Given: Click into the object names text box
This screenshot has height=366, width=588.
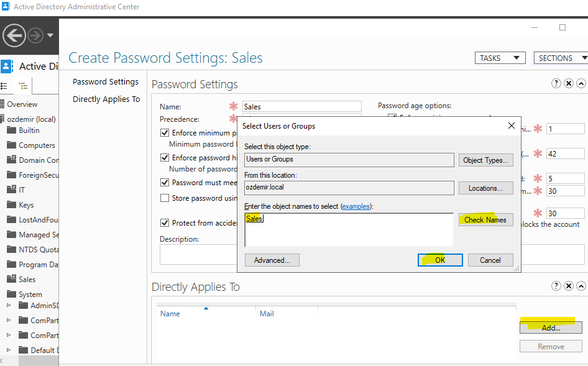Looking at the screenshot, I should point(349,230).
